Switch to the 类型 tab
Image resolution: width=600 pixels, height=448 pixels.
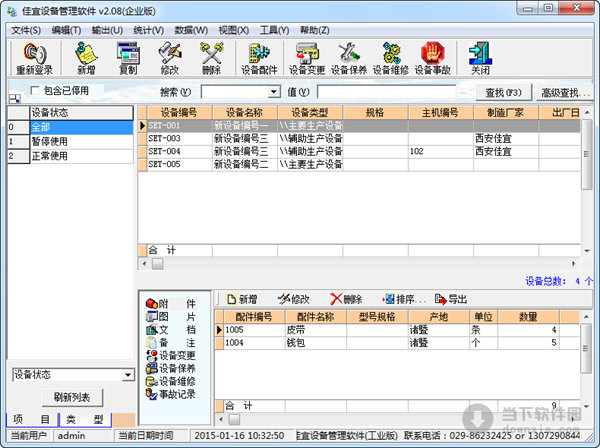85,420
